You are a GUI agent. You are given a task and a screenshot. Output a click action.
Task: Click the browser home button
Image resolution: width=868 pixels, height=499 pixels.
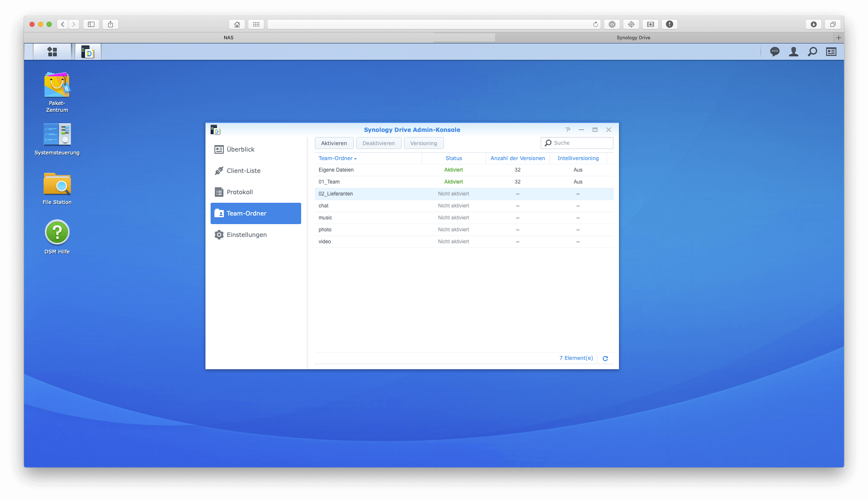237,24
